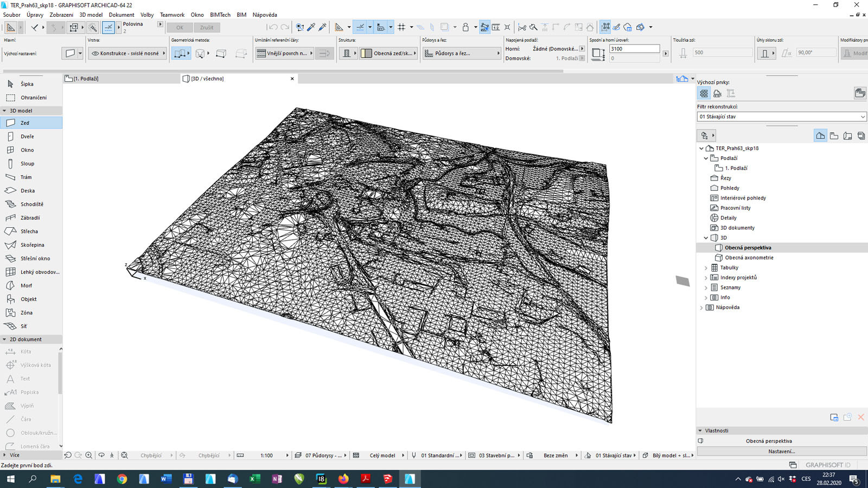Click the Ohraničení marquee tool
The height and width of the screenshot is (488, 868).
click(x=33, y=98)
